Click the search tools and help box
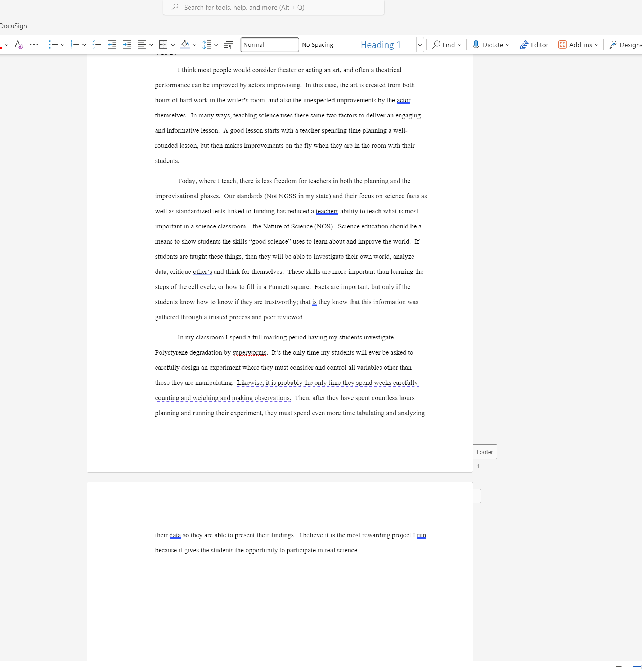 coord(274,7)
